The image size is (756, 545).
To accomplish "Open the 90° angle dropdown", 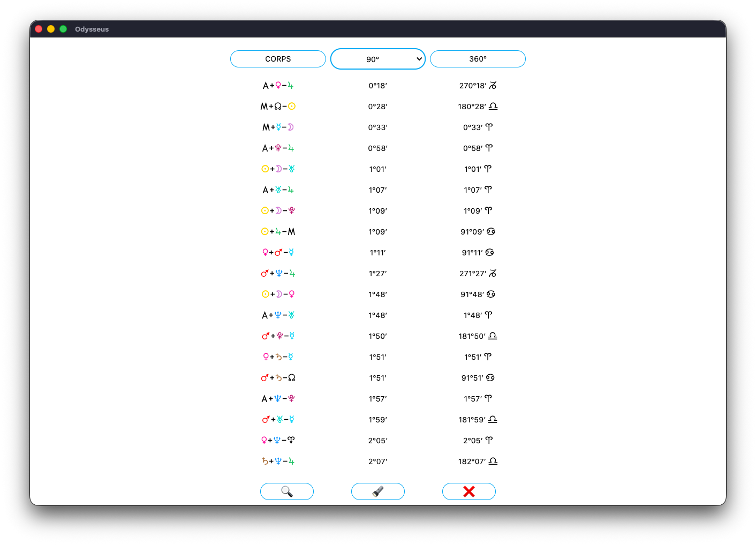I will [x=377, y=59].
